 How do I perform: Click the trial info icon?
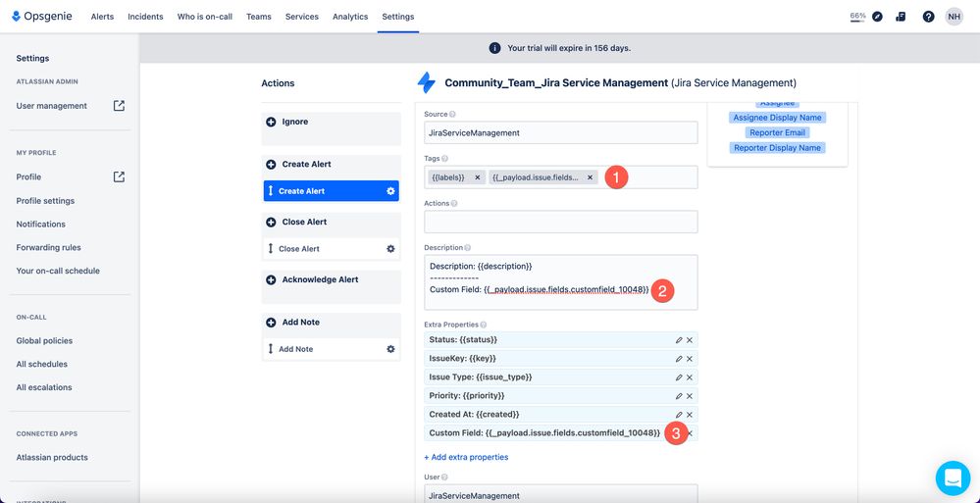pos(494,48)
